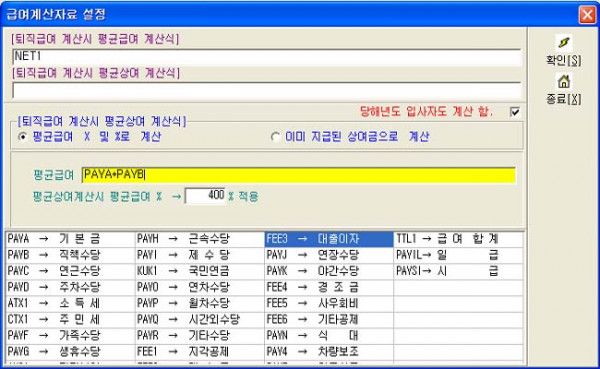Select PAYH → 근속수당 row
Image resolution: width=600 pixels, height=369 pixels.
(x=200, y=239)
